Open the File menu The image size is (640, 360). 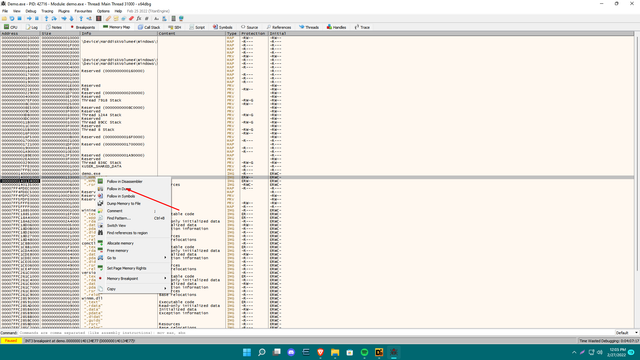5,11
